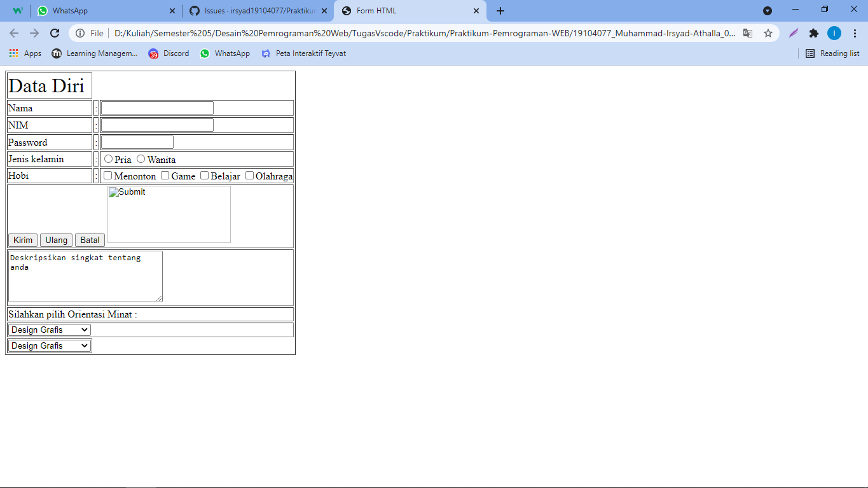The height and width of the screenshot is (488, 868).
Task: Click the pinned green W tab
Action: point(18,11)
